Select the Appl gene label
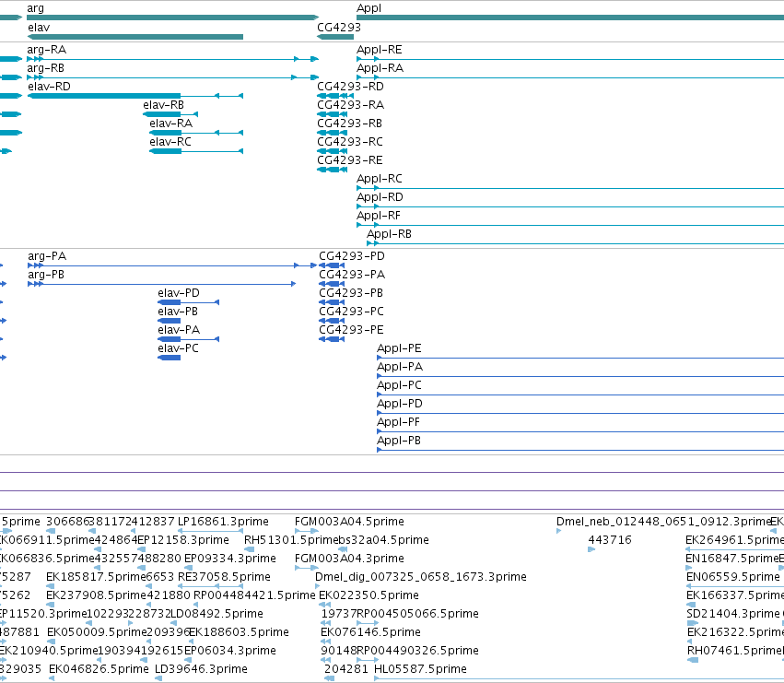The image size is (784, 683). (369, 8)
